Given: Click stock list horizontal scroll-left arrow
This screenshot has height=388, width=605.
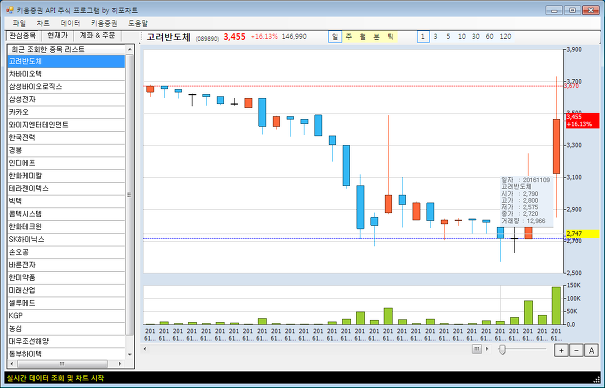Looking at the screenshot, I should click(x=12, y=363).
